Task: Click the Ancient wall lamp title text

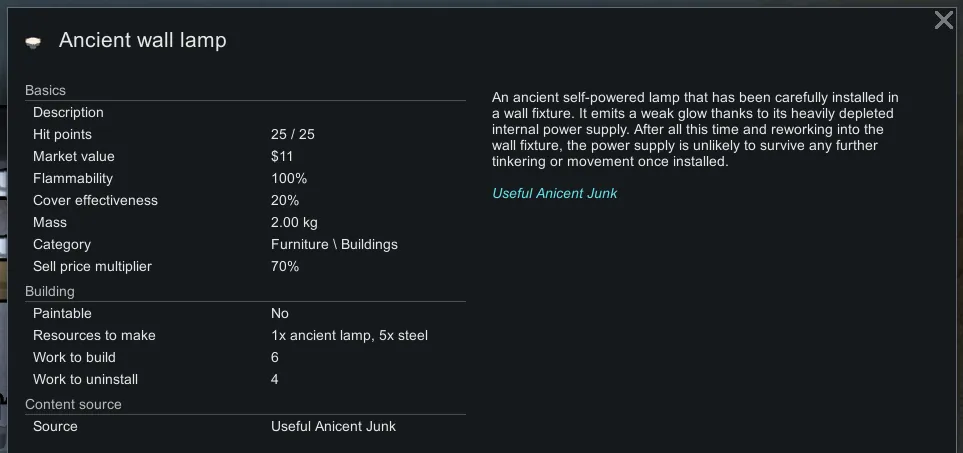Action: [142, 41]
